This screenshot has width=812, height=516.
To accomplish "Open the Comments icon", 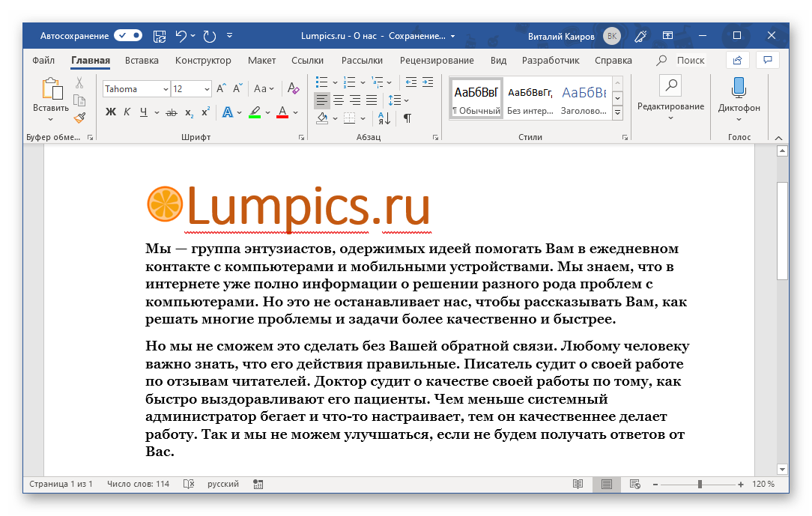I will 768,61.
